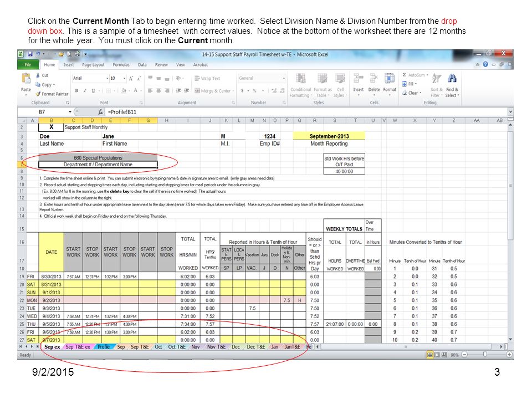Click the Sort & Filter icon
The height and width of the screenshot is (399, 532).
[436, 79]
